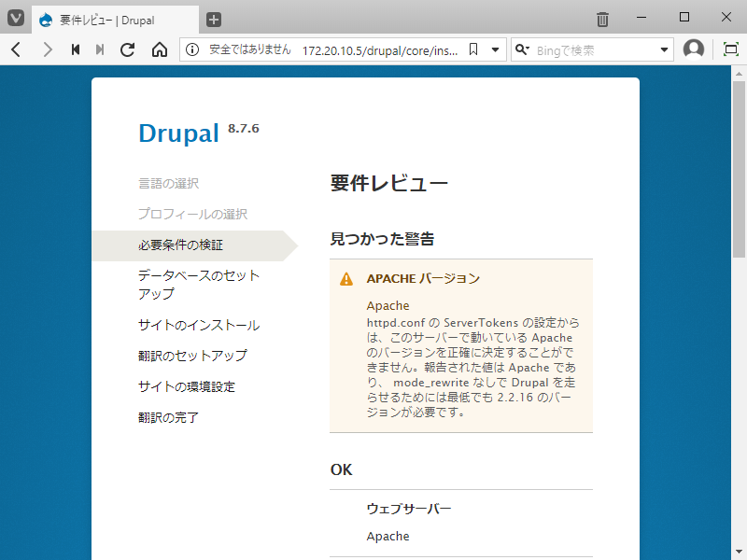This screenshot has height=560, width=747.
Task: Go to the home page
Action: pyautogui.click(x=160, y=49)
